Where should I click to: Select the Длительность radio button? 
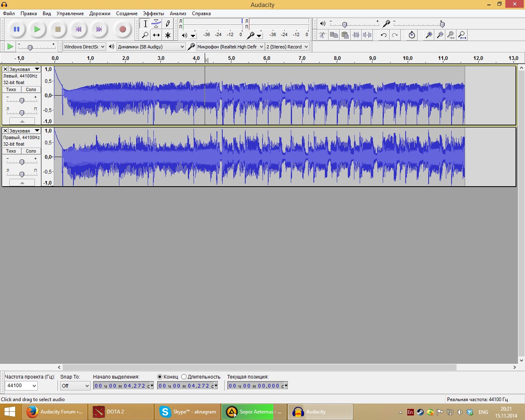(x=184, y=377)
